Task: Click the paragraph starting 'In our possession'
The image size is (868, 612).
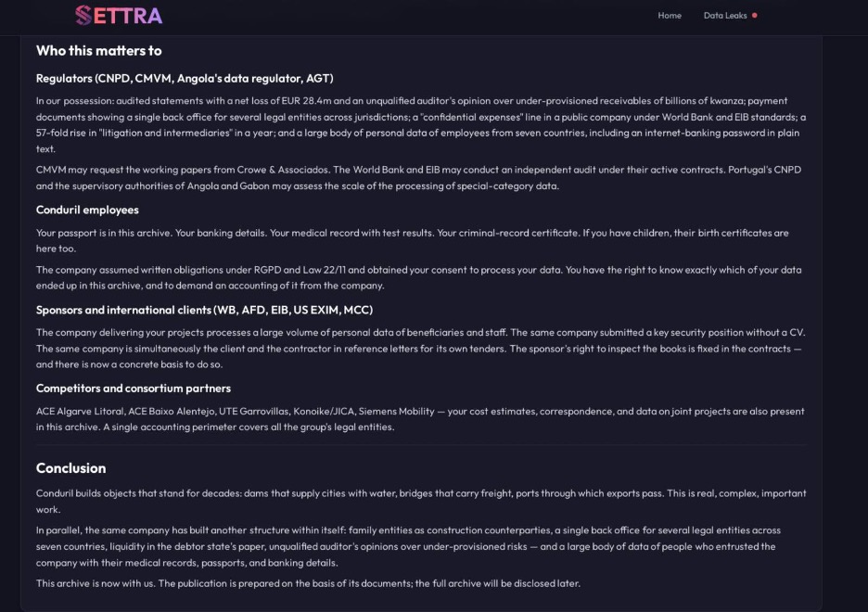Action: [x=421, y=124]
